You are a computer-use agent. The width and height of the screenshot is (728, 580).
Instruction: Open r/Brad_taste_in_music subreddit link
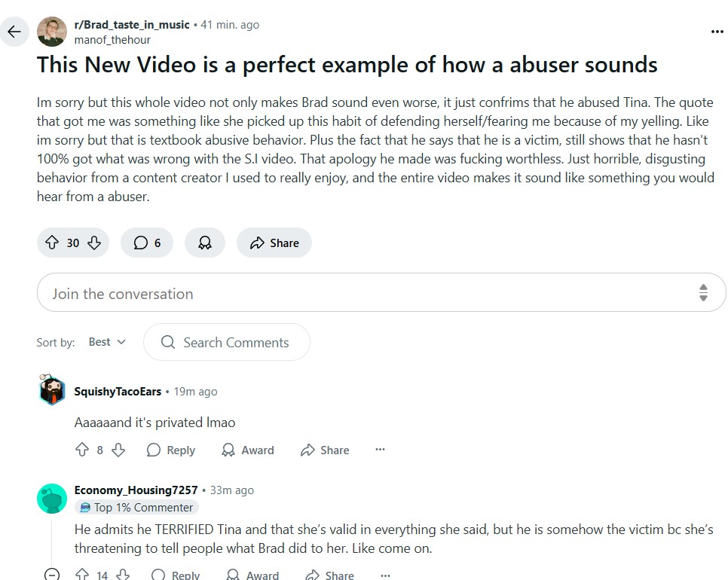click(132, 25)
